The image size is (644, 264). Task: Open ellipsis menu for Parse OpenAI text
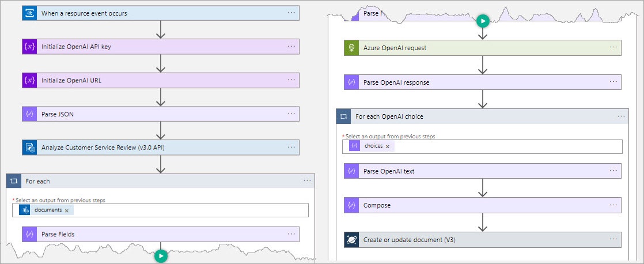[x=613, y=171]
